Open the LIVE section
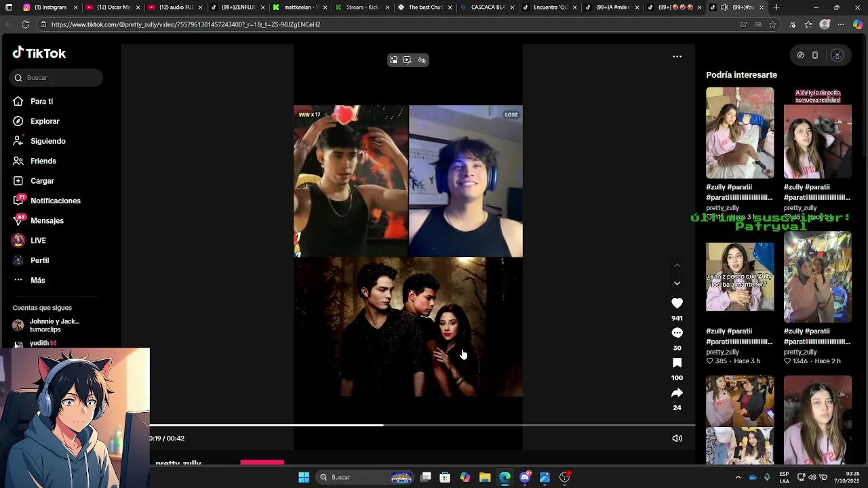The image size is (868, 488). click(38, 241)
